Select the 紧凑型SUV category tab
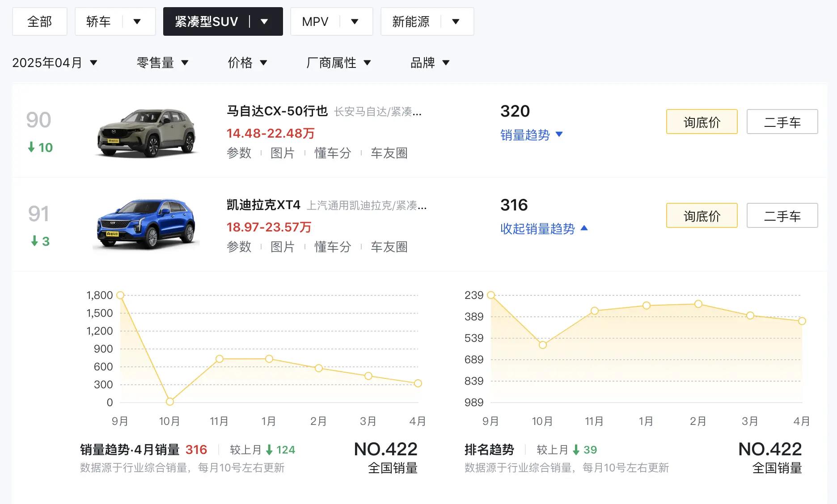The width and height of the screenshot is (837, 504). [206, 21]
